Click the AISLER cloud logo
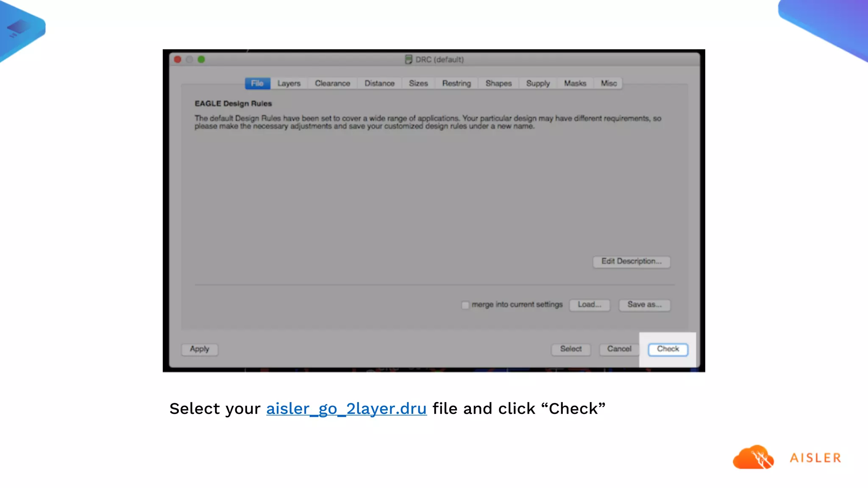Viewport: 868px width, 488px height. (x=753, y=457)
